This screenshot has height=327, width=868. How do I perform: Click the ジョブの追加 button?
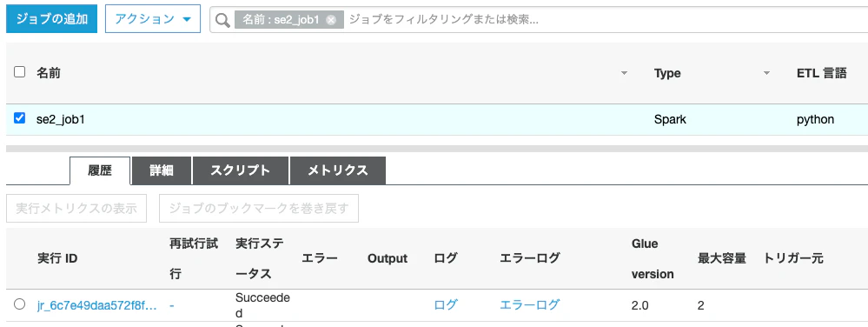point(52,19)
